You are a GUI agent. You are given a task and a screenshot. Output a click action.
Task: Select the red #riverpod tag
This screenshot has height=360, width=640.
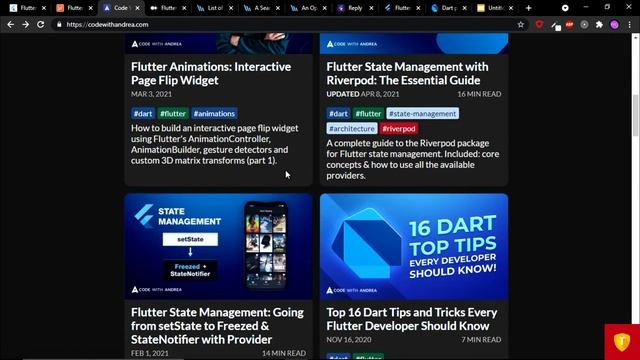coord(399,129)
